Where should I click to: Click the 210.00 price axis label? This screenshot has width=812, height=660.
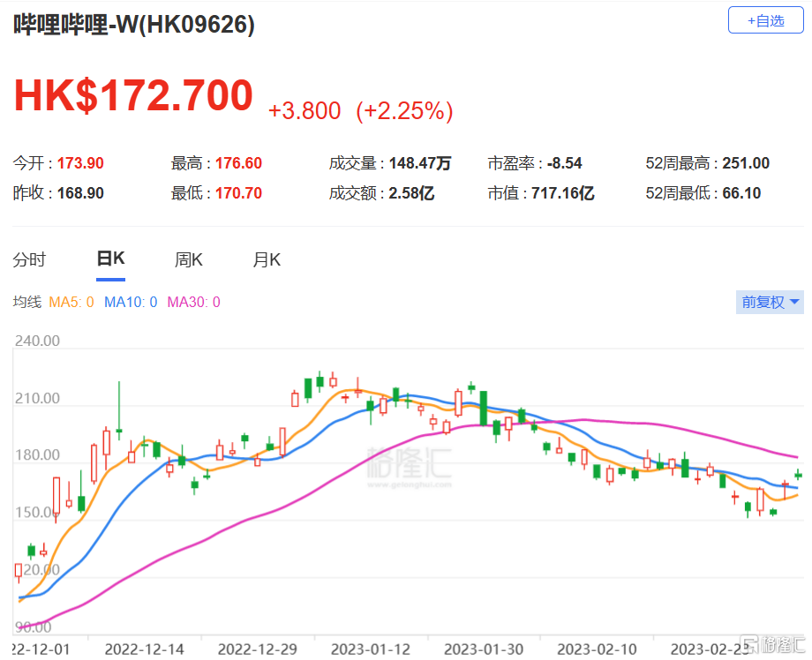click(x=37, y=398)
